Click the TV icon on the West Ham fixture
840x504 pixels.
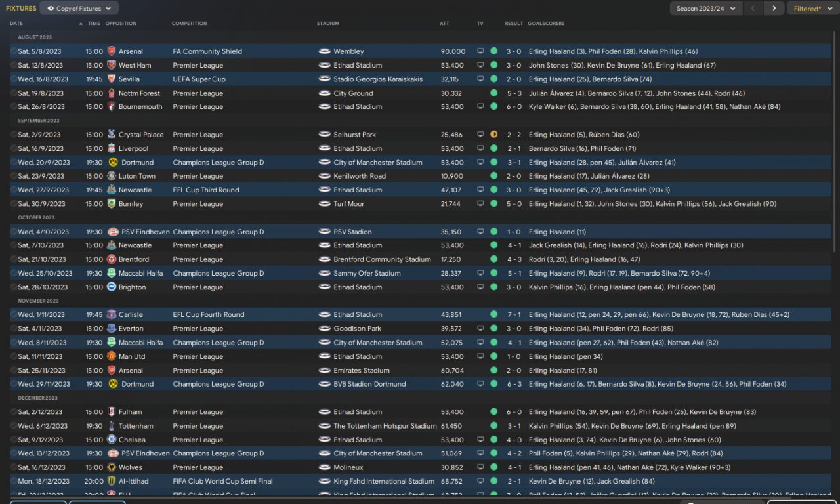point(480,66)
